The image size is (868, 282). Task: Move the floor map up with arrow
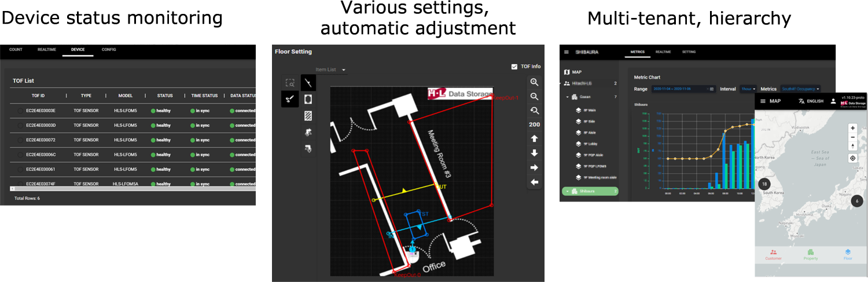[534, 139]
